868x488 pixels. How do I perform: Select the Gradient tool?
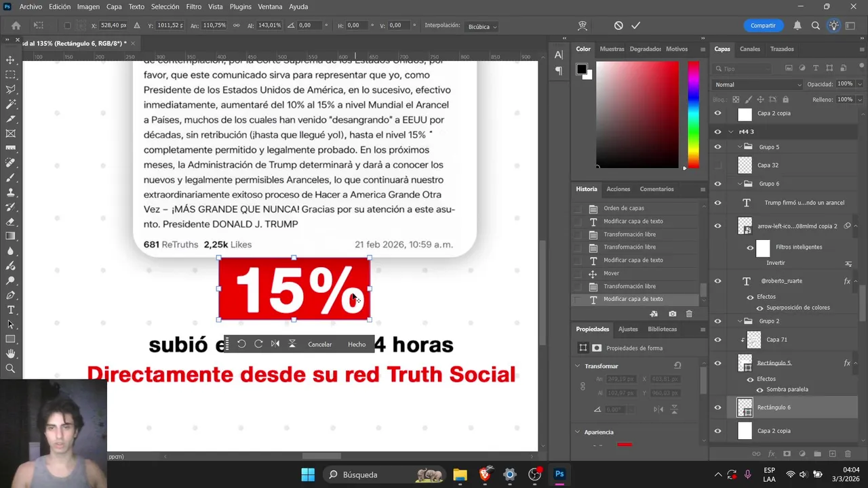(x=10, y=236)
